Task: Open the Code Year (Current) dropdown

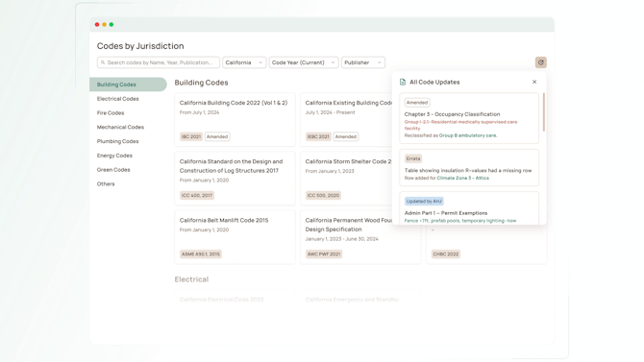Action: (x=304, y=62)
